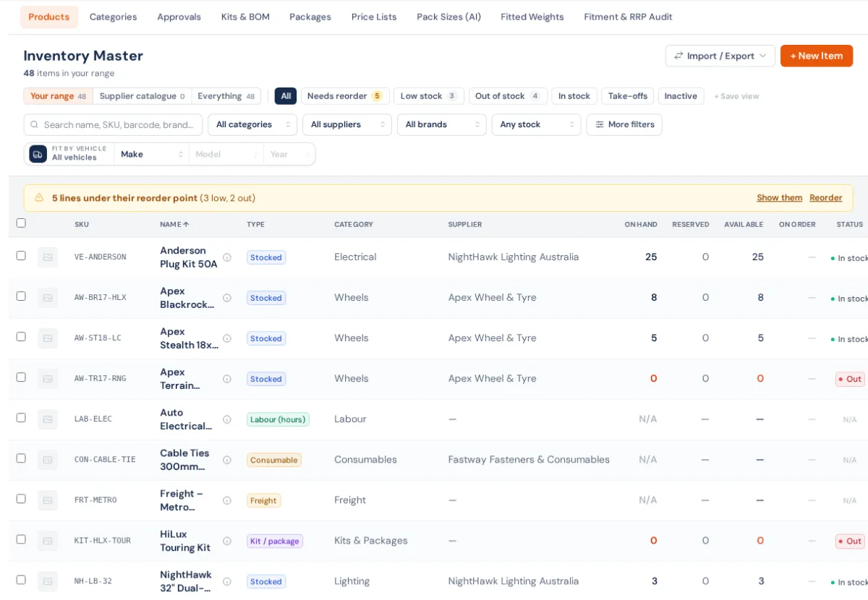Check the LAB-ELEC row checkbox
This screenshot has width=868, height=600.
point(21,418)
